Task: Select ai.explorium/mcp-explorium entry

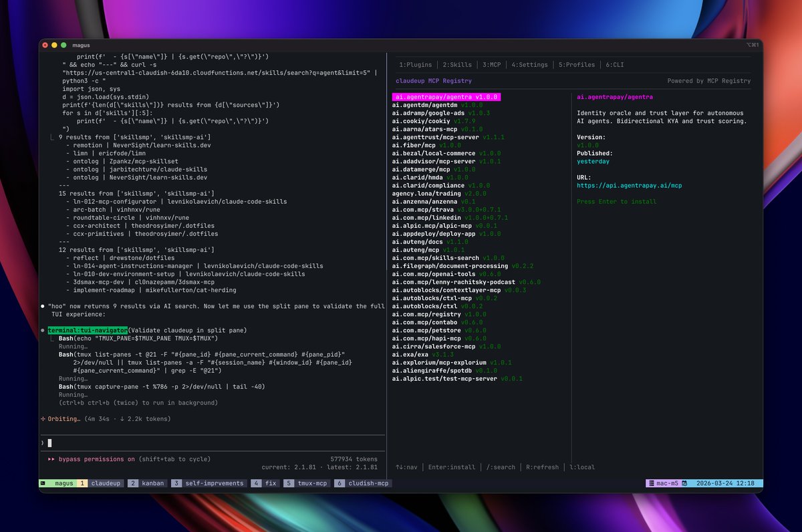Action: [452, 362]
